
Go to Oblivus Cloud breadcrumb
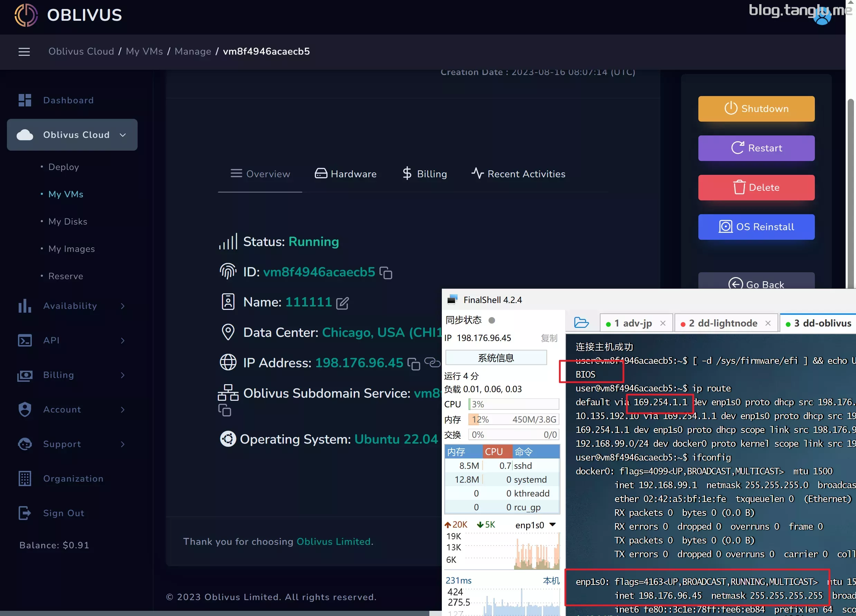pyautogui.click(x=81, y=51)
